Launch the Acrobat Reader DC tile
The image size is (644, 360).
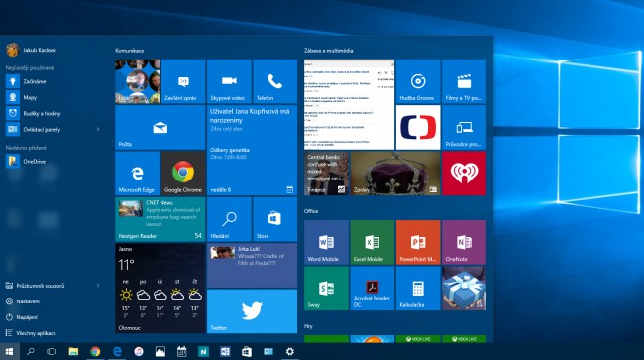coord(373,288)
